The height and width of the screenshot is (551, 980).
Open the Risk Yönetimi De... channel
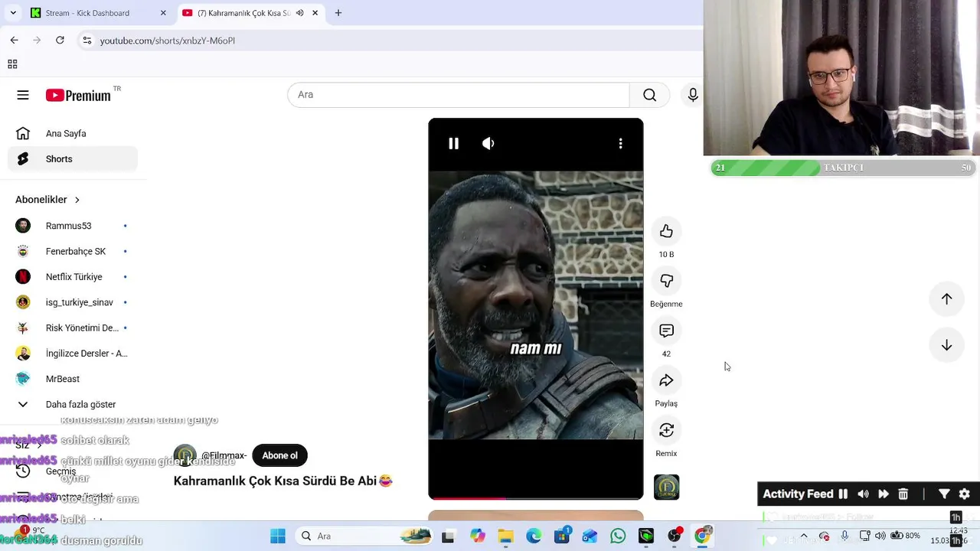point(73,328)
